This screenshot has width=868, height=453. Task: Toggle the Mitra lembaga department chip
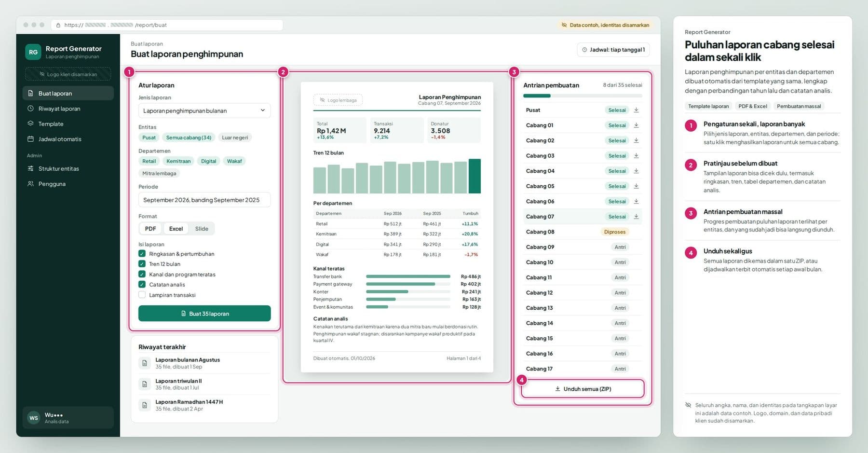[159, 173]
